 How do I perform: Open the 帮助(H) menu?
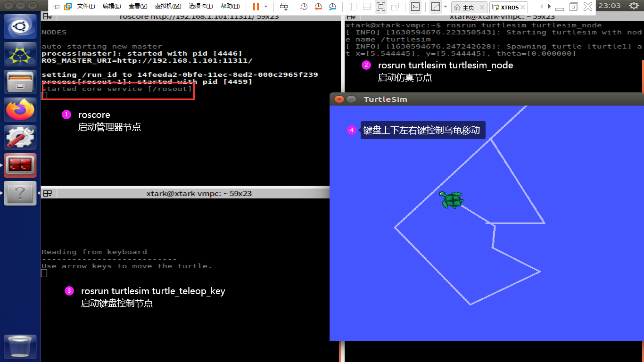click(230, 7)
